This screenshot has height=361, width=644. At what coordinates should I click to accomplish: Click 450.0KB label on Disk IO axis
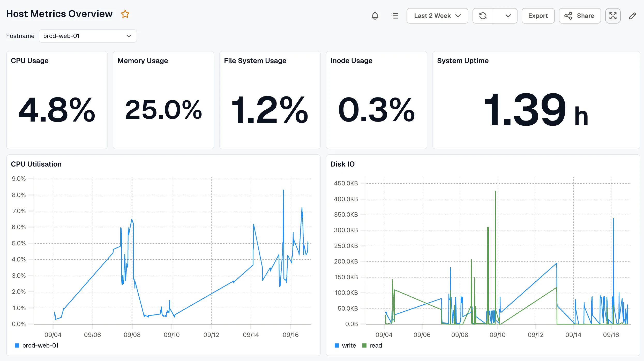346,183
